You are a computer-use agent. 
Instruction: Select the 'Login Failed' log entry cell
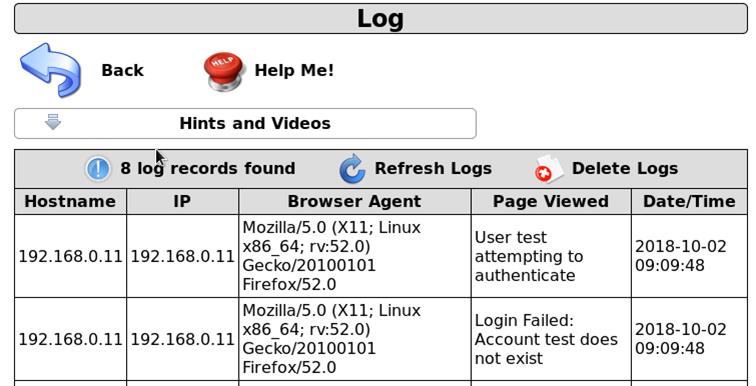click(x=551, y=339)
